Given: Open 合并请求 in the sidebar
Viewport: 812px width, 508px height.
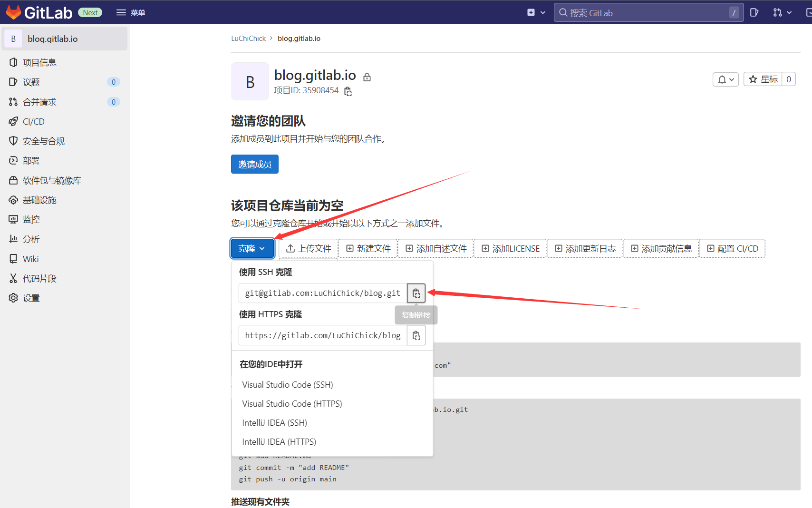Looking at the screenshot, I should pyautogui.click(x=65, y=102).
